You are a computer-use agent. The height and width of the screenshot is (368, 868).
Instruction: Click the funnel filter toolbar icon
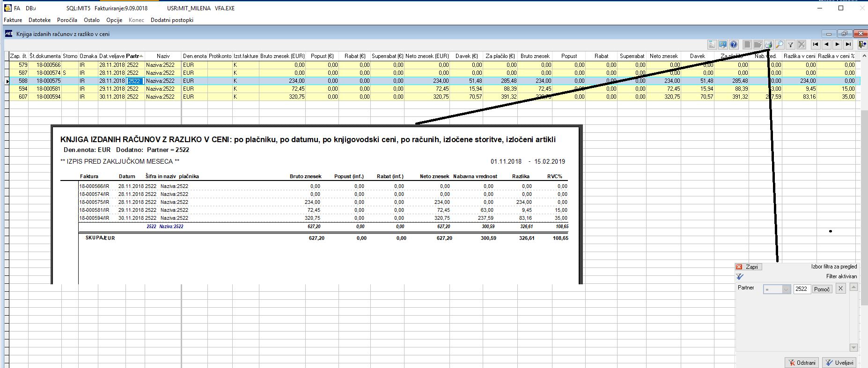point(791,45)
